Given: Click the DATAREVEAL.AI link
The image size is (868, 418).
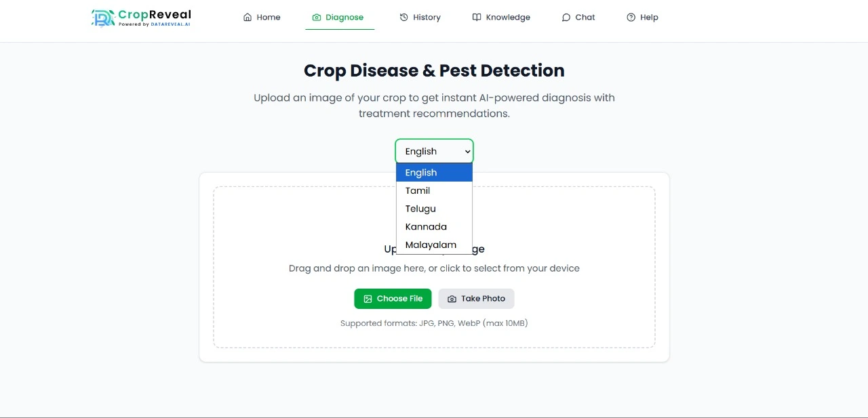Looking at the screenshot, I should pos(170,23).
